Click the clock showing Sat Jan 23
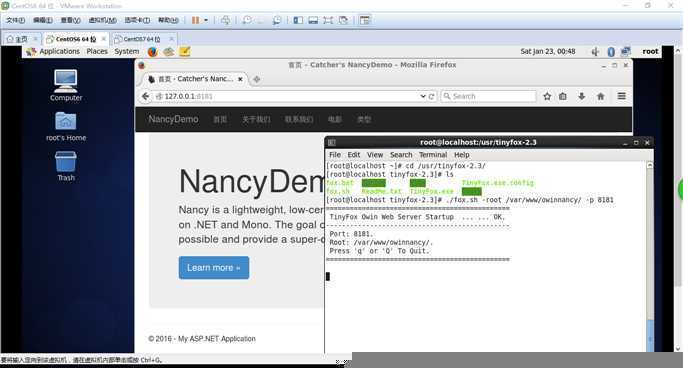The height and width of the screenshot is (368, 683). (x=548, y=51)
